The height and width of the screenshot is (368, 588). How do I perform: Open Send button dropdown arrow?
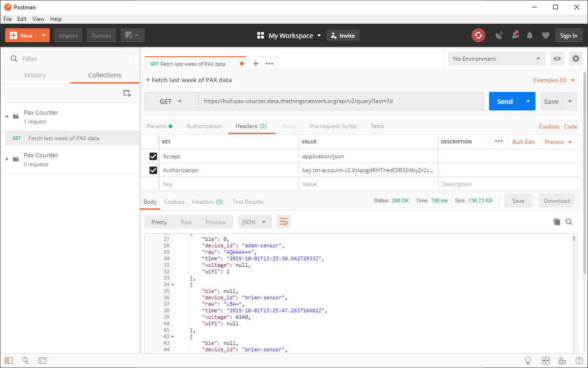528,101
